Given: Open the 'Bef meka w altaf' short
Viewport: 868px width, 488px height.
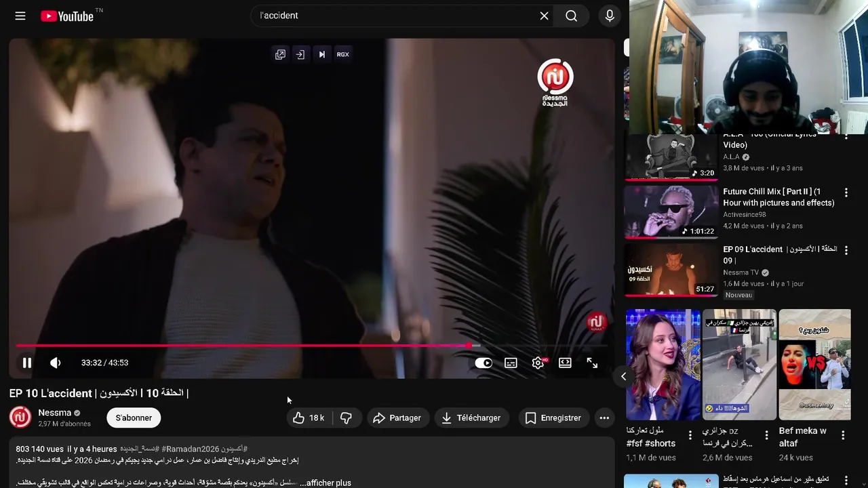Looking at the screenshot, I should (x=814, y=365).
